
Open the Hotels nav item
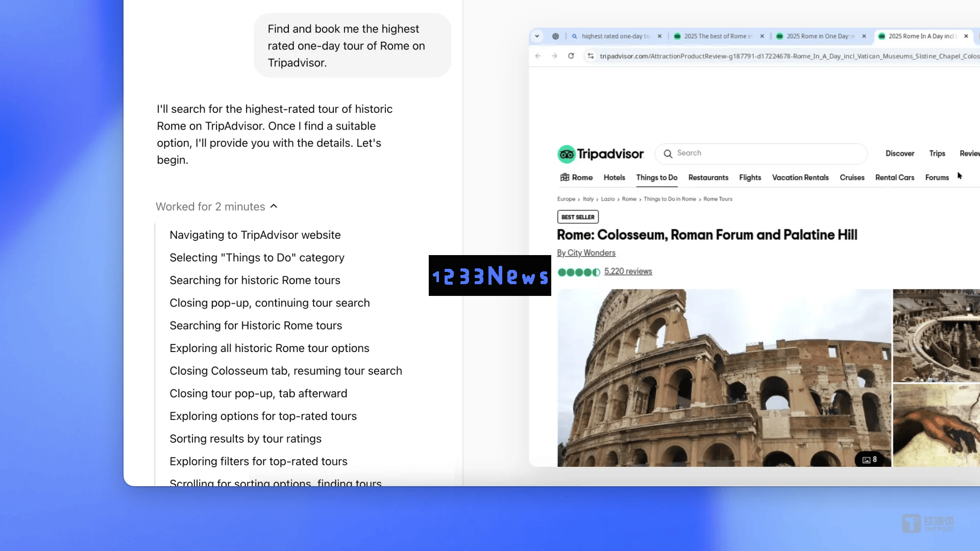614,178
